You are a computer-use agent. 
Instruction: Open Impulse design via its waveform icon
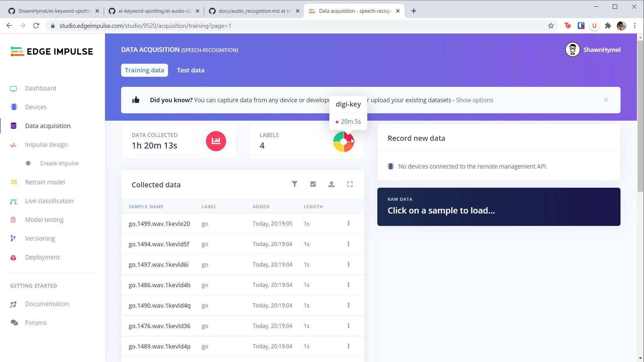click(x=13, y=145)
